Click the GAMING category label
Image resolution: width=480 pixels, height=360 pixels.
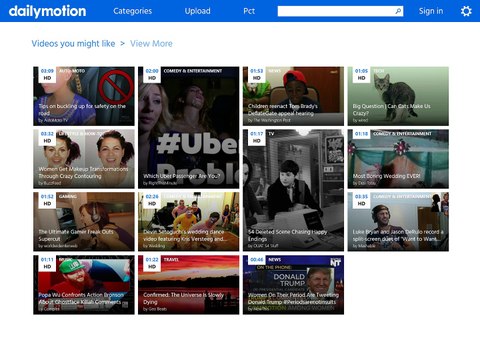pos(68,197)
